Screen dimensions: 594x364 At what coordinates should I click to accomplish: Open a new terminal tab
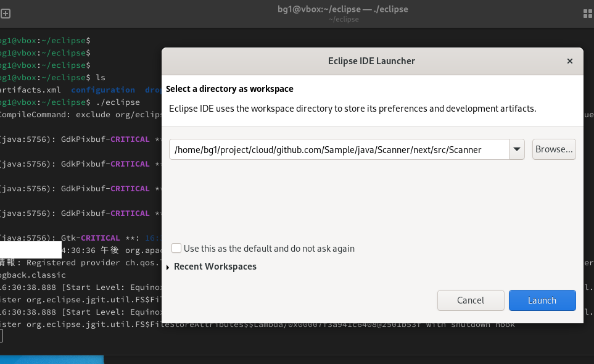[6, 13]
